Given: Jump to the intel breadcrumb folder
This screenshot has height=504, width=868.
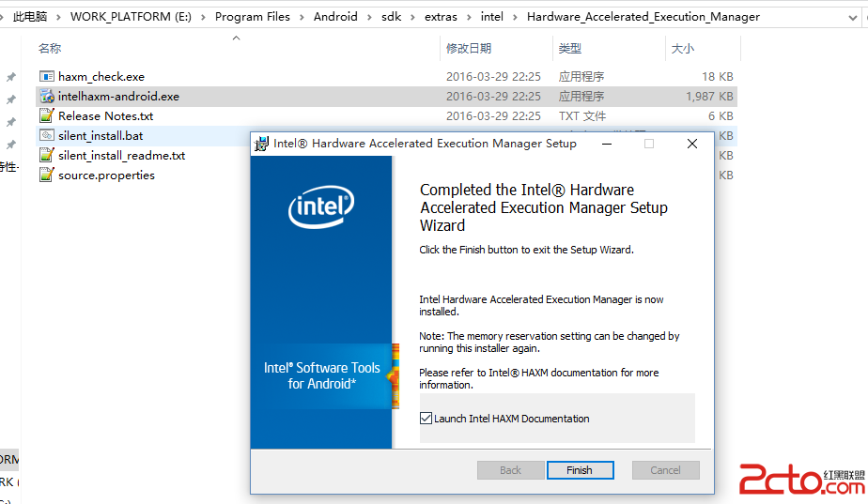Looking at the screenshot, I should click(x=492, y=17).
